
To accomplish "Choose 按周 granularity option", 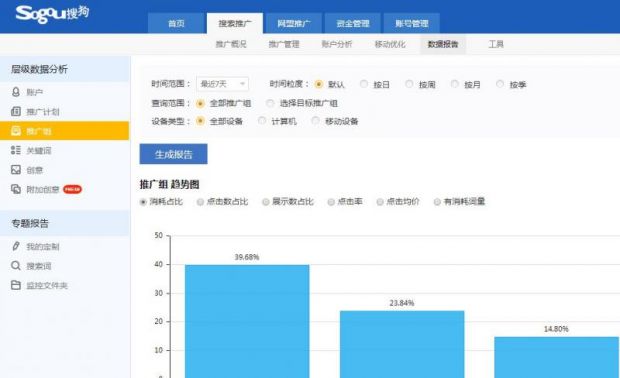I will coord(409,84).
